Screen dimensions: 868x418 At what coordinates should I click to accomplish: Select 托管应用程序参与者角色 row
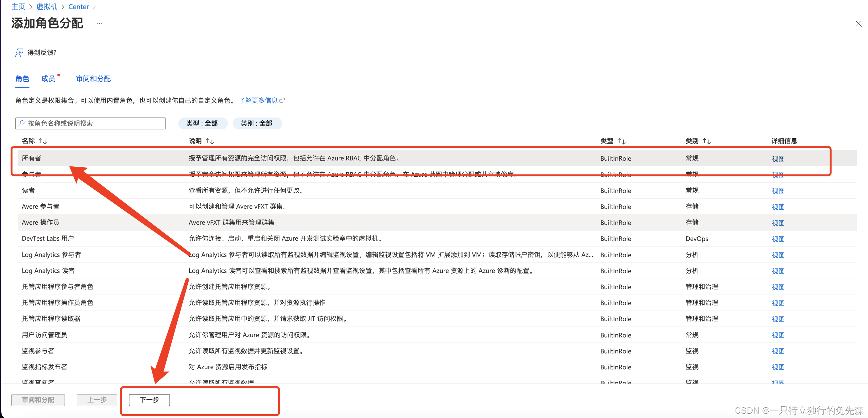(437, 287)
